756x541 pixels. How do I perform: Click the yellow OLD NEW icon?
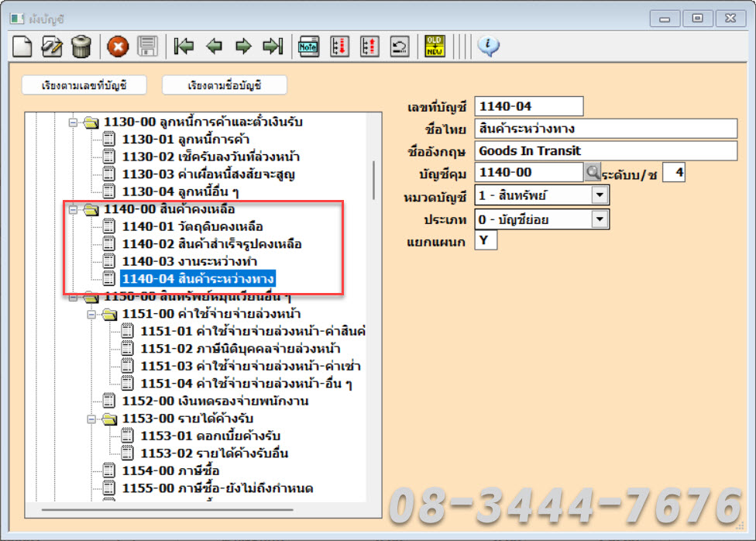pyautogui.click(x=435, y=47)
